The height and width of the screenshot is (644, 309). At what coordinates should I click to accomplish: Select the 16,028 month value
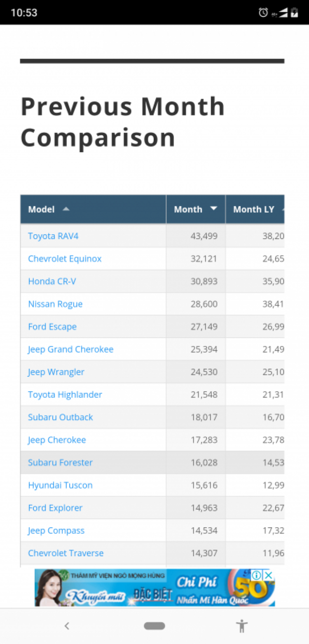pos(204,463)
